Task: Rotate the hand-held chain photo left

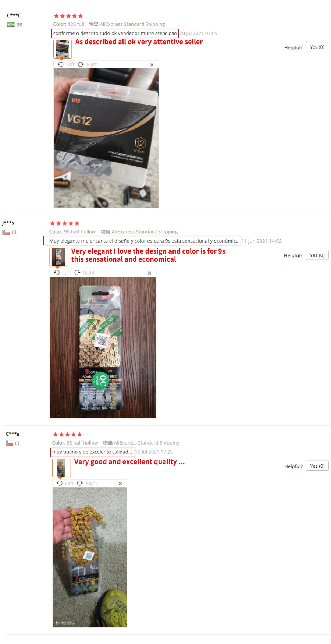Action: [x=65, y=483]
